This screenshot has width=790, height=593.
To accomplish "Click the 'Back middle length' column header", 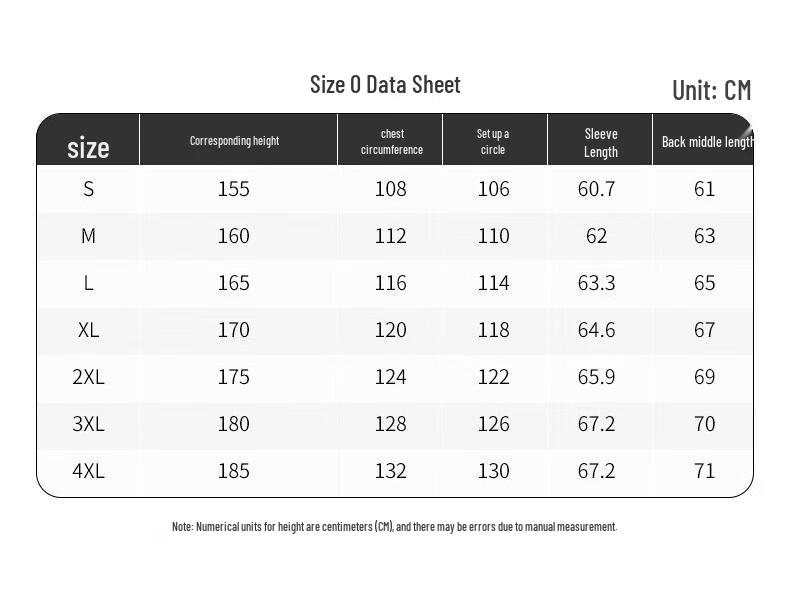I will [706, 142].
